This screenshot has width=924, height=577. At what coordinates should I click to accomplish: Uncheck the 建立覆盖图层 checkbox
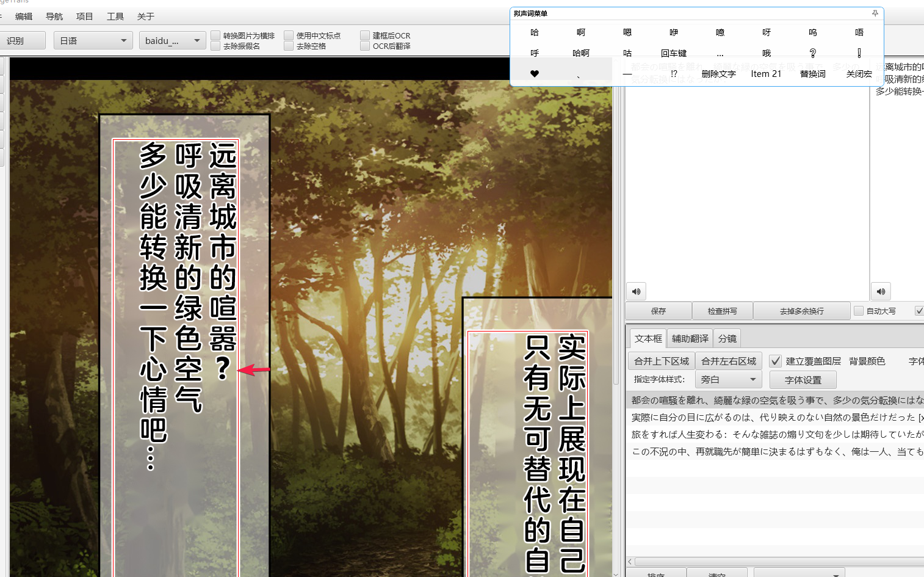[776, 361]
